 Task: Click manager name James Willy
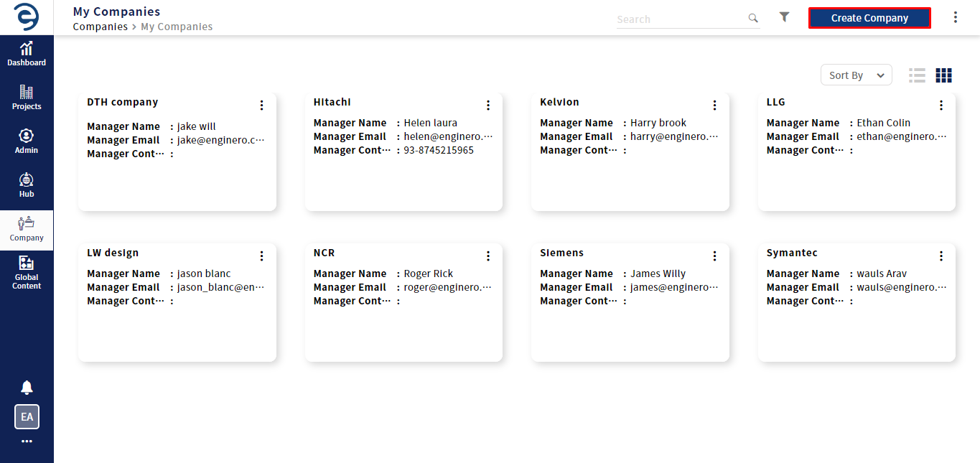point(658,273)
